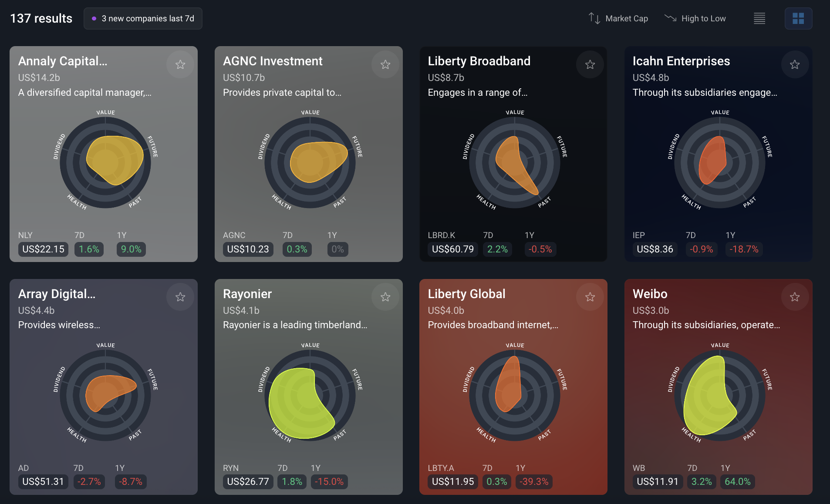This screenshot has height=504, width=830.
Task: Click the IEP ticker symbol
Action: tap(638, 235)
